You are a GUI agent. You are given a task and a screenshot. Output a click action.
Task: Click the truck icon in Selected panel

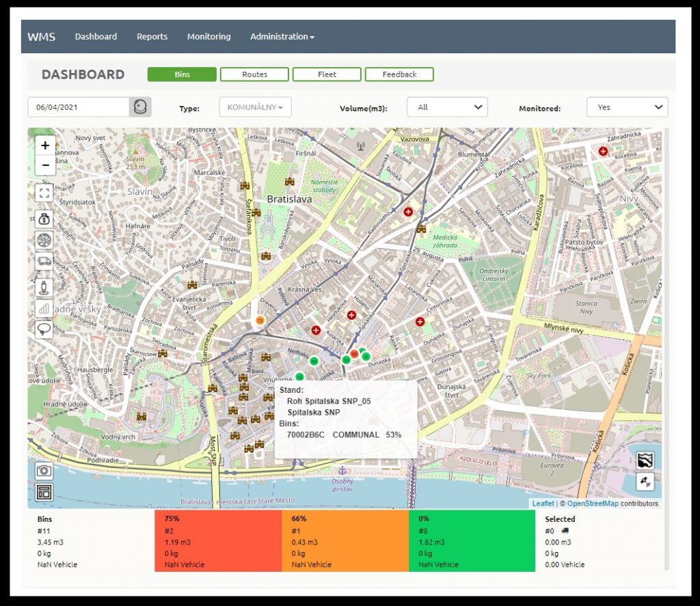pos(565,531)
